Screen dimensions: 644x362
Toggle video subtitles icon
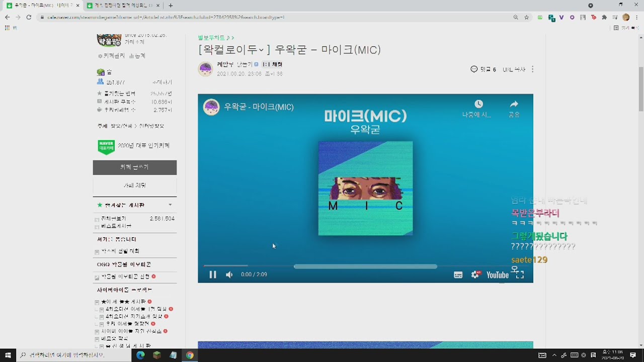(458, 275)
